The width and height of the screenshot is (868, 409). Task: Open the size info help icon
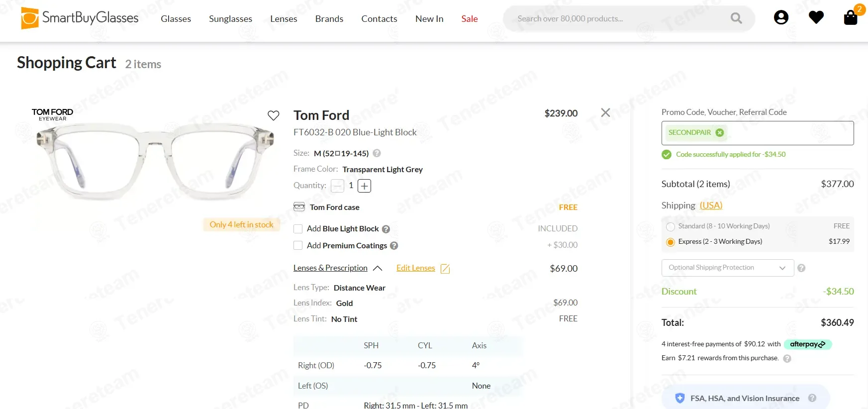(x=377, y=153)
